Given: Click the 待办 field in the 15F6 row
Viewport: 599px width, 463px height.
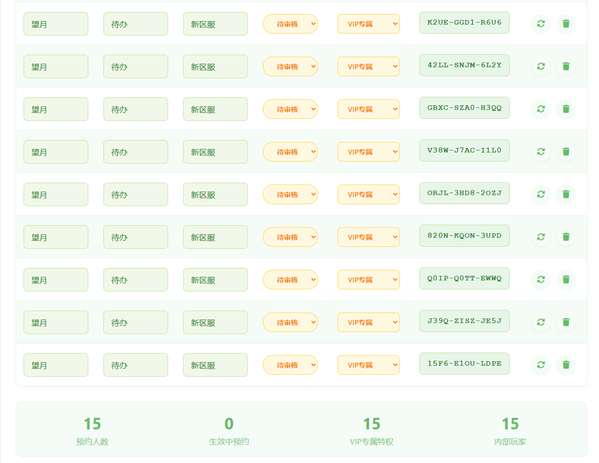Looking at the screenshot, I should click(135, 365).
